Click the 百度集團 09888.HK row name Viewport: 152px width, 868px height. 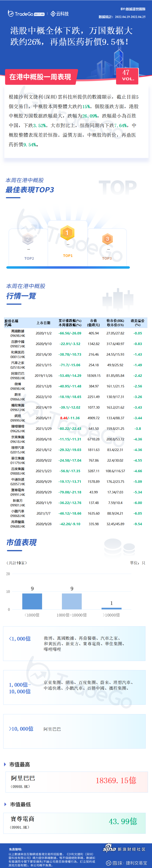click(18, 471)
